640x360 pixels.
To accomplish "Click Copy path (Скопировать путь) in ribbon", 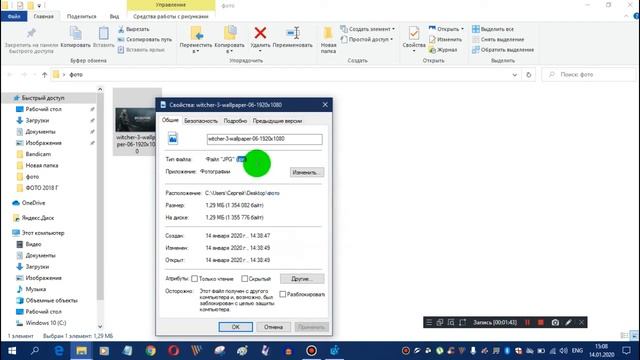I will [x=144, y=40].
